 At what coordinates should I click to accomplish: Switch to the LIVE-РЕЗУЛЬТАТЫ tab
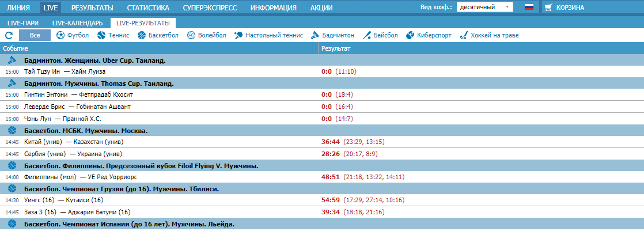tap(142, 23)
